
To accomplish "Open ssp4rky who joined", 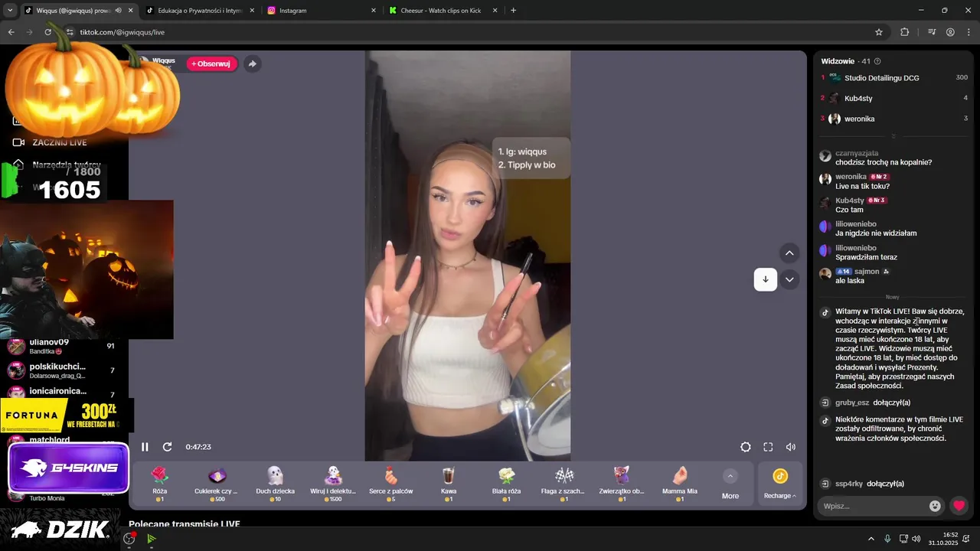I will point(849,484).
